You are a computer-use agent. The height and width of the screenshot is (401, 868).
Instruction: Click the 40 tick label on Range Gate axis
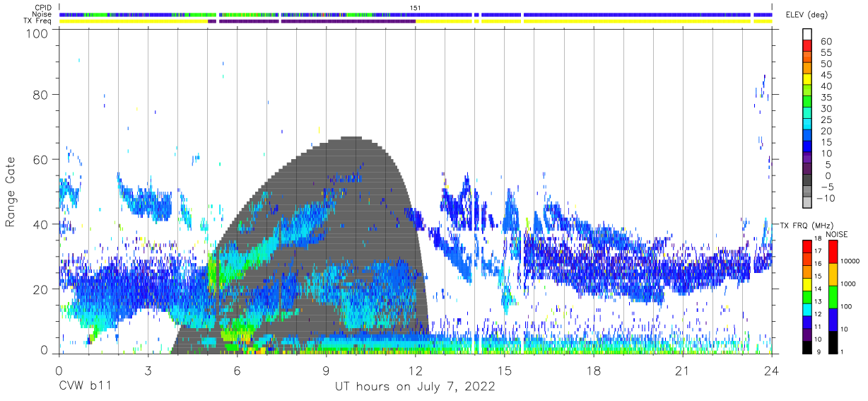[x=41, y=224]
